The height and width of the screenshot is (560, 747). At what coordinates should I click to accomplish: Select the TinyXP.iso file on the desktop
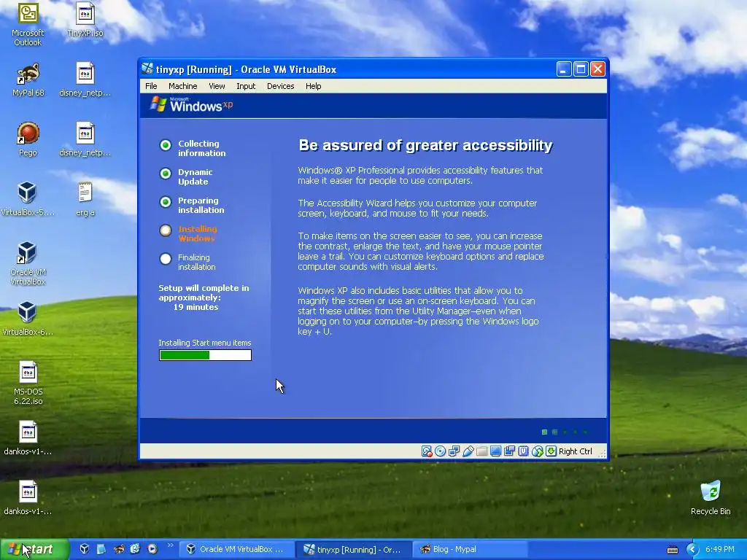(85, 20)
